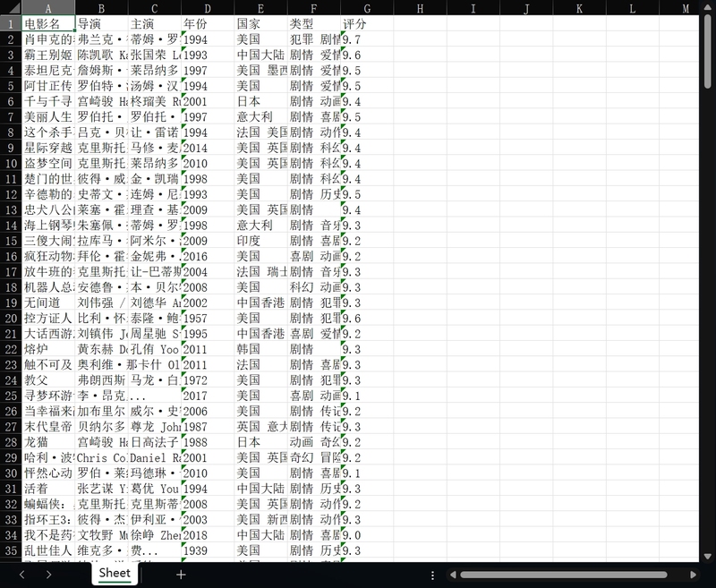716x588 pixels.
Task: Select cell '龙猫'
Action: tap(48, 442)
